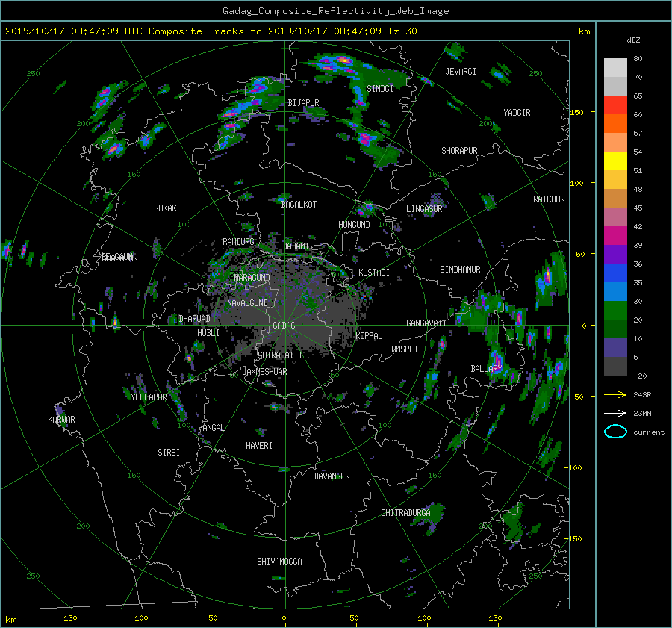Click the BADAMI city label

tap(296, 246)
